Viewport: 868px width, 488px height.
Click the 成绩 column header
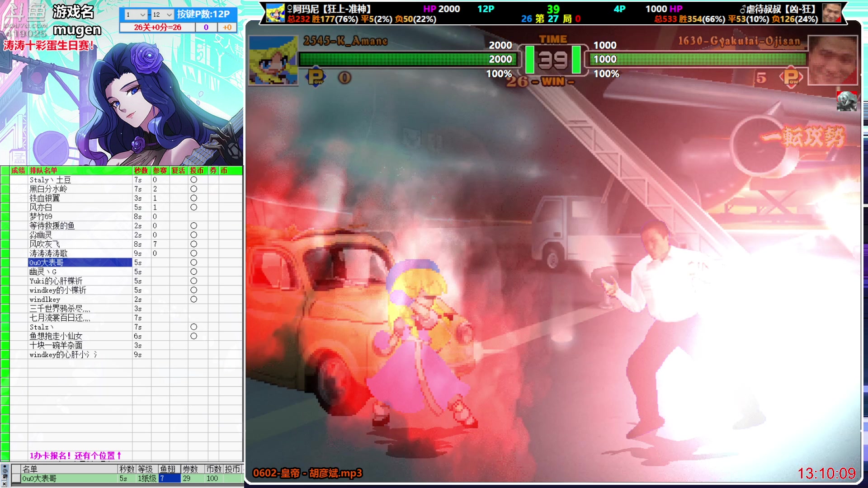click(x=18, y=170)
